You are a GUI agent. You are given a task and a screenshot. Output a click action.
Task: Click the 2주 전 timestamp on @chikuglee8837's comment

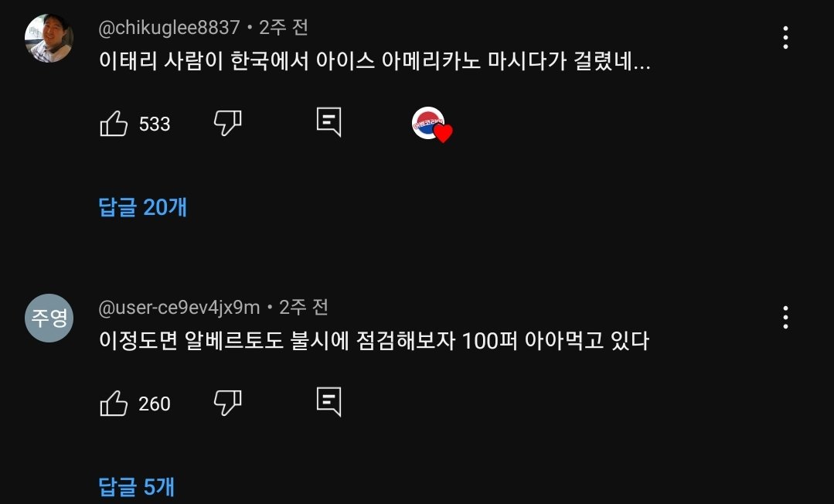pos(284,28)
